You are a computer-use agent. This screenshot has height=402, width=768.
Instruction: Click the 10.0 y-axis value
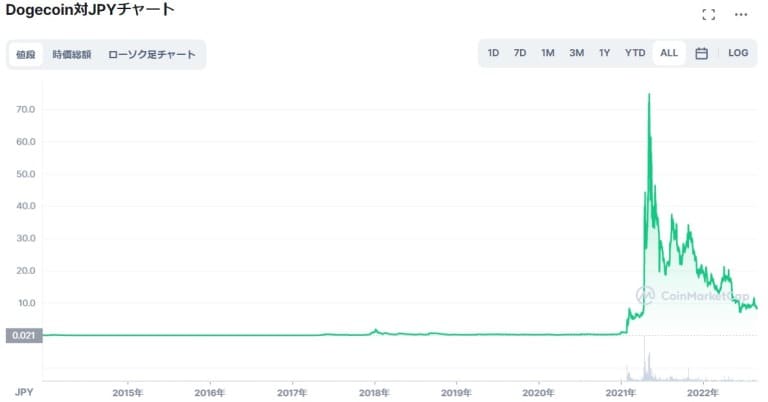pyautogui.click(x=26, y=303)
